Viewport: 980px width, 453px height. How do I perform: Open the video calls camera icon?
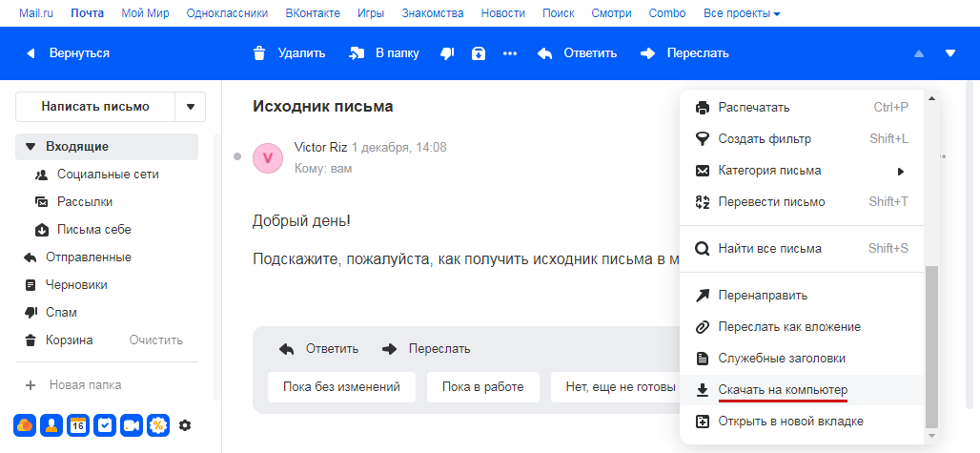(132, 425)
